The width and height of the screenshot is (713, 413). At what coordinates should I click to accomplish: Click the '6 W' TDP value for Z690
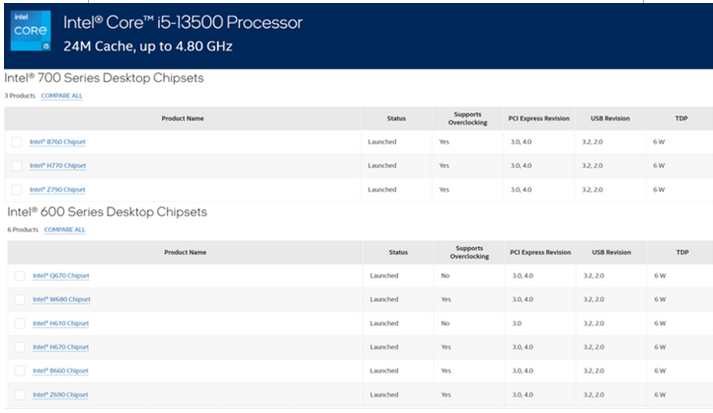(x=660, y=395)
